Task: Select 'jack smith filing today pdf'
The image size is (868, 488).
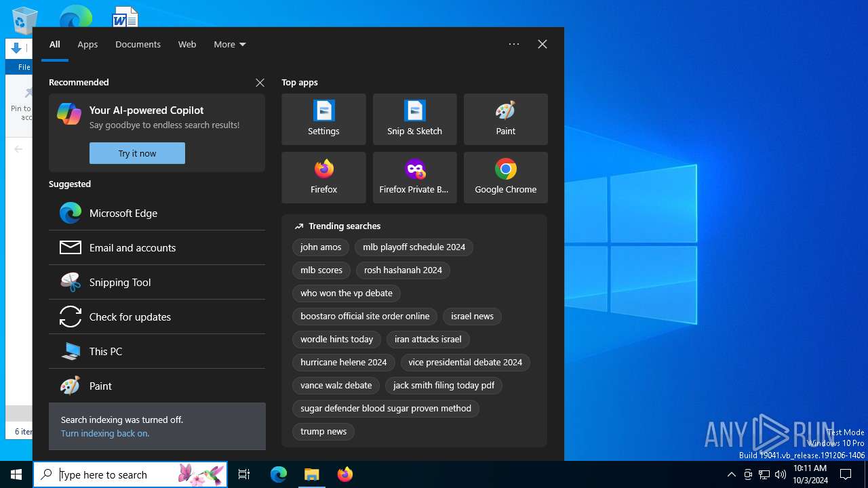Action: (x=443, y=386)
